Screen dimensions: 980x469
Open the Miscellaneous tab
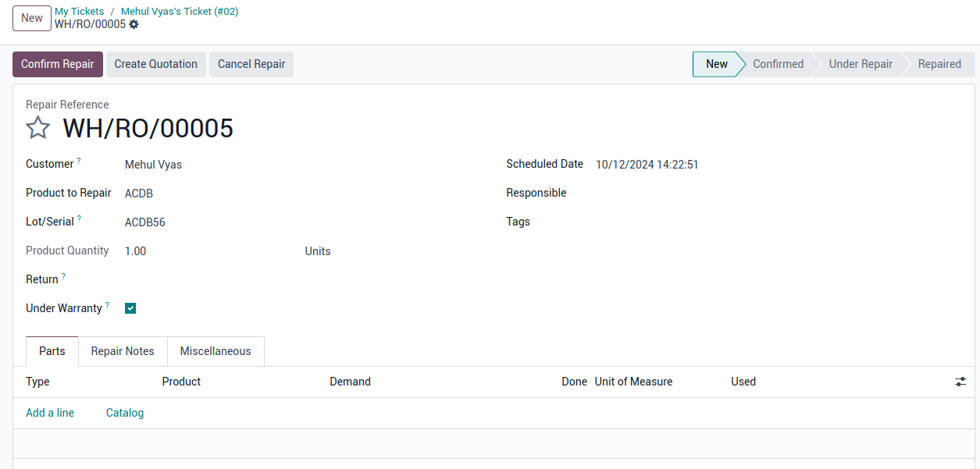coord(216,351)
